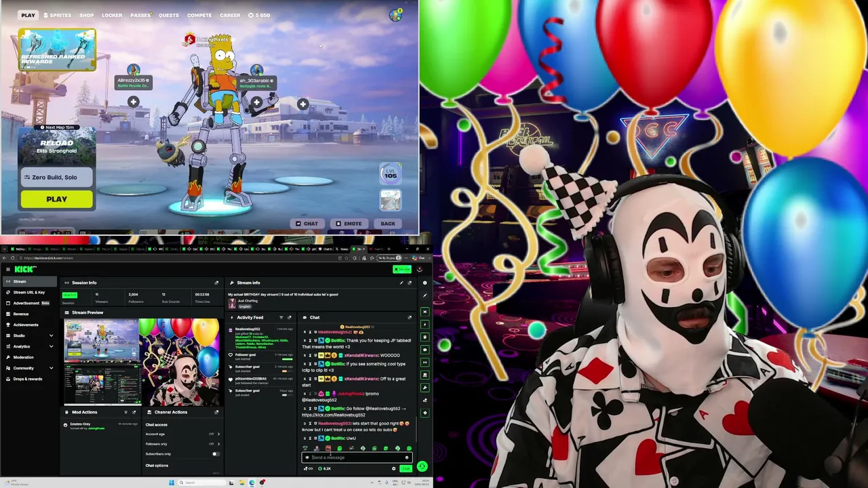This screenshot has width=868, height=488.
Task: Expand the Followers only setting
Action: coord(183,444)
